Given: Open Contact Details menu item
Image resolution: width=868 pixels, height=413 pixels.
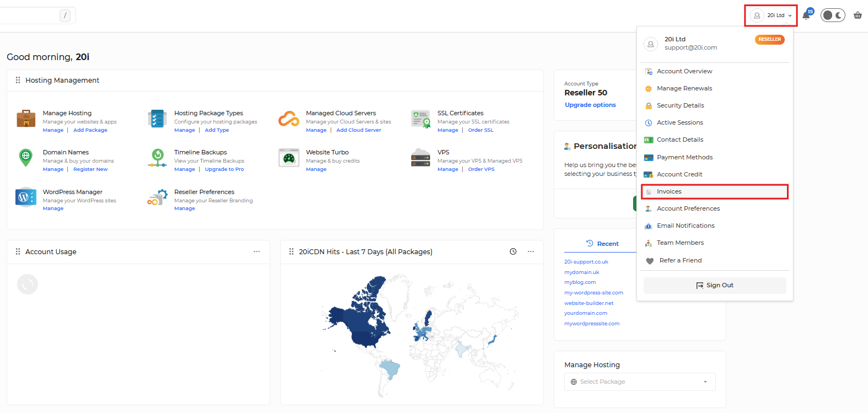Looking at the screenshot, I should [715, 140].
